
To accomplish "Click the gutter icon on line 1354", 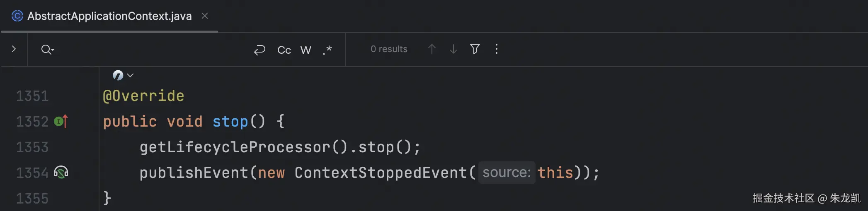I will [61, 172].
